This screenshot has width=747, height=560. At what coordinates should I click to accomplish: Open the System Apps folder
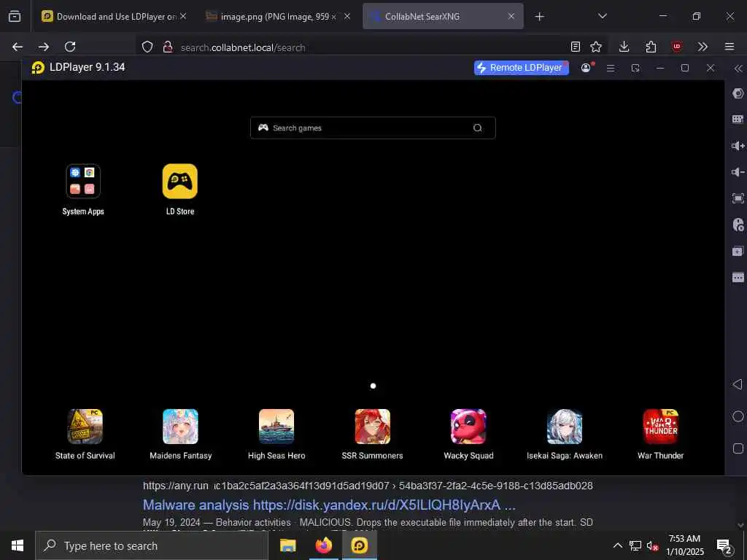point(83,182)
